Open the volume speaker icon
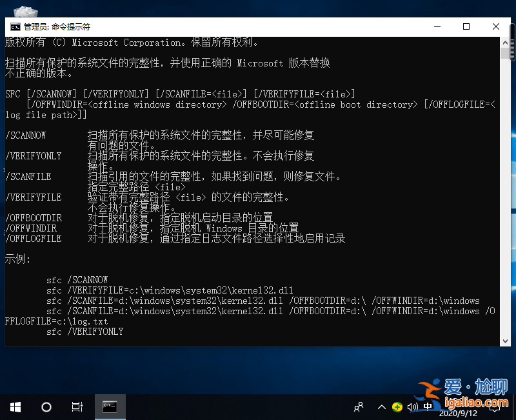 (x=413, y=407)
